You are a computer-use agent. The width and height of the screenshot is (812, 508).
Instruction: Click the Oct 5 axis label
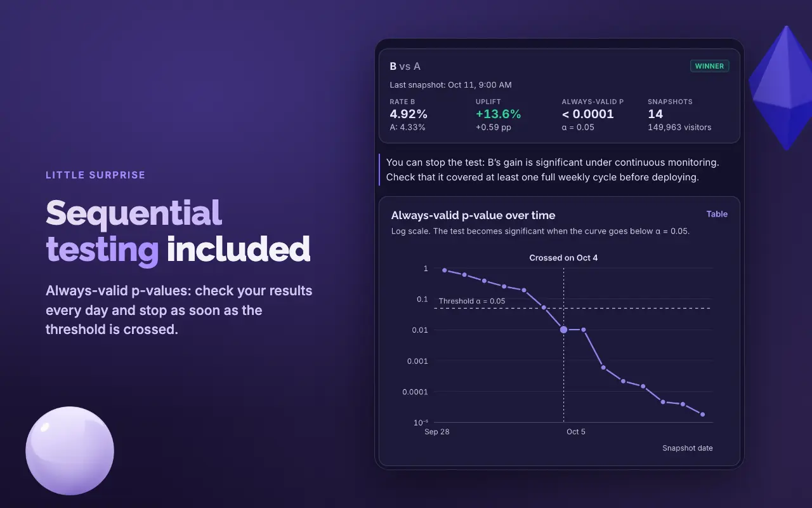coord(576,432)
